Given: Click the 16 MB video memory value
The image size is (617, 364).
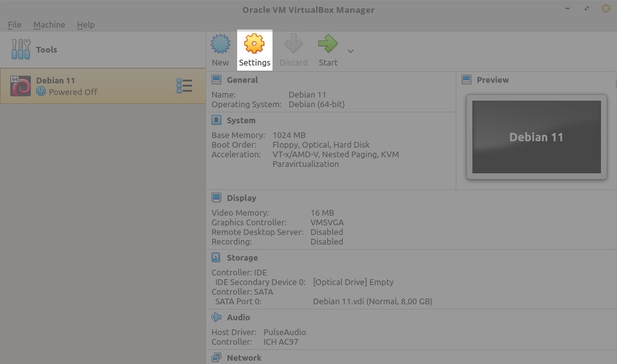Looking at the screenshot, I should pyautogui.click(x=322, y=212).
